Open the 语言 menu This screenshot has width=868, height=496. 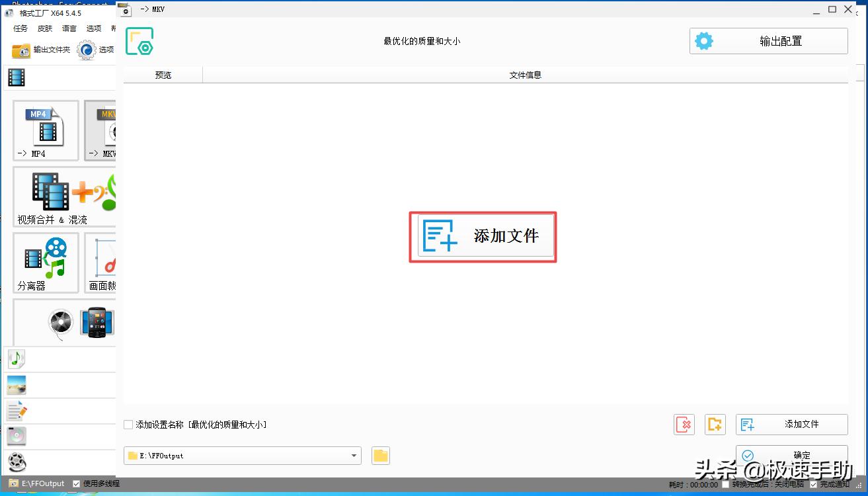pyautogui.click(x=69, y=28)
